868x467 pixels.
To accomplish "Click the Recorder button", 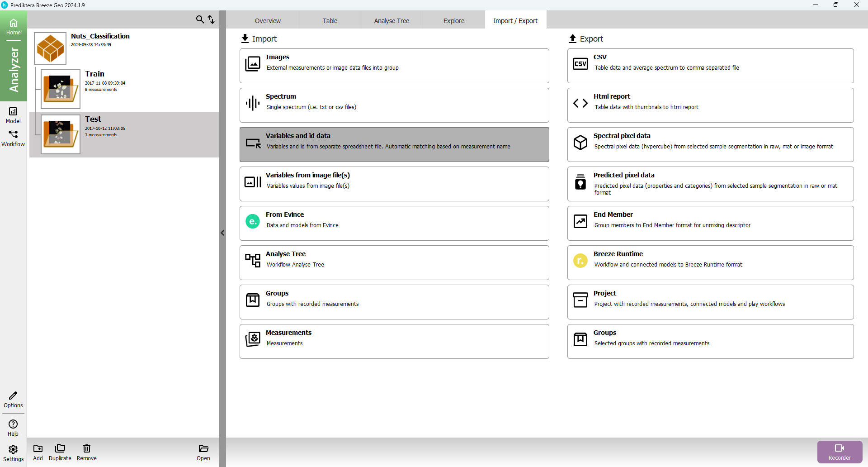I will point(839,452).
